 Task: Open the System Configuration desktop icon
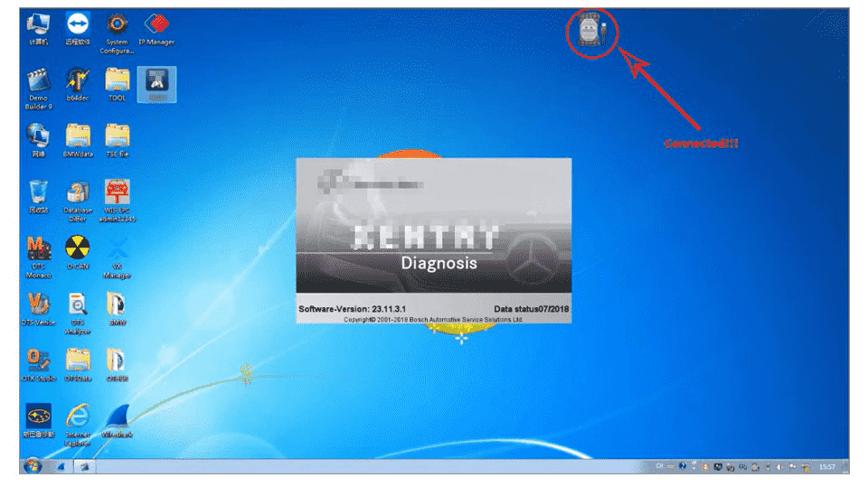click(x=117, y=33)
